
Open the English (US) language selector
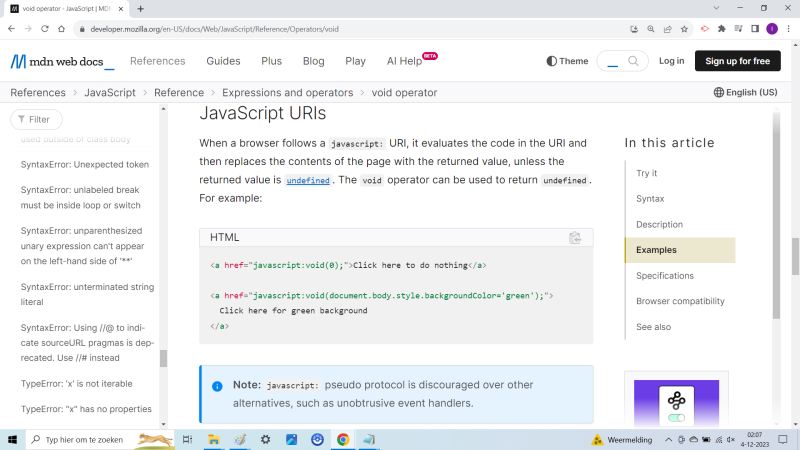[745, 92]
